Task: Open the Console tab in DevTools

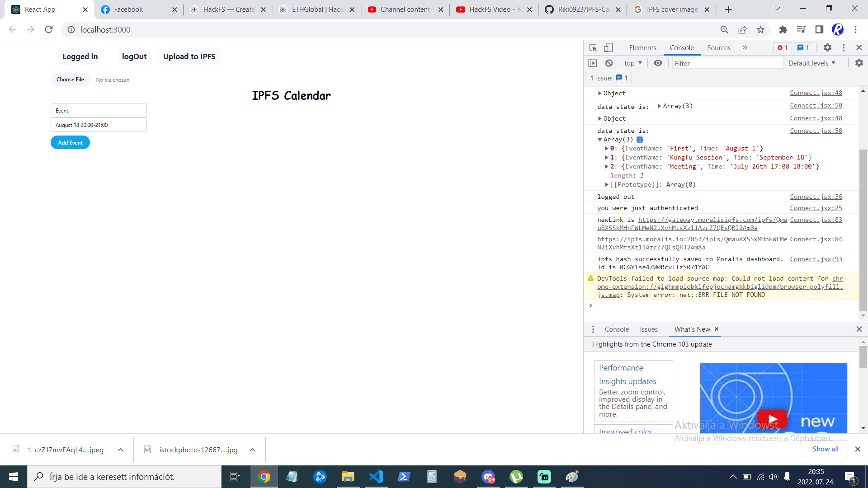Action: coord(681,47)
